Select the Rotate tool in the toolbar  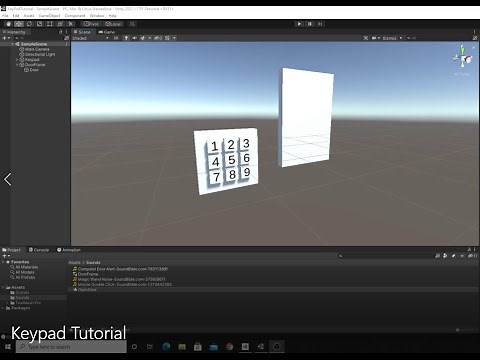pos(29,24)
